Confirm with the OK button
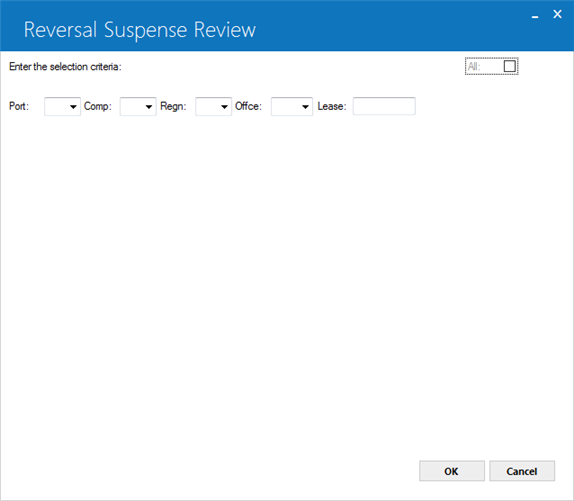Viewport: 574px width, 501px height. point(452,471)
